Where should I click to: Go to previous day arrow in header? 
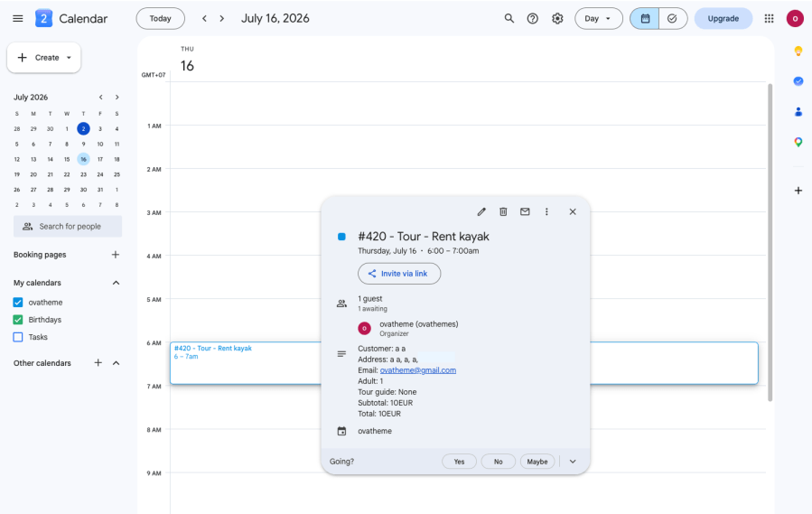pos(204,19)
